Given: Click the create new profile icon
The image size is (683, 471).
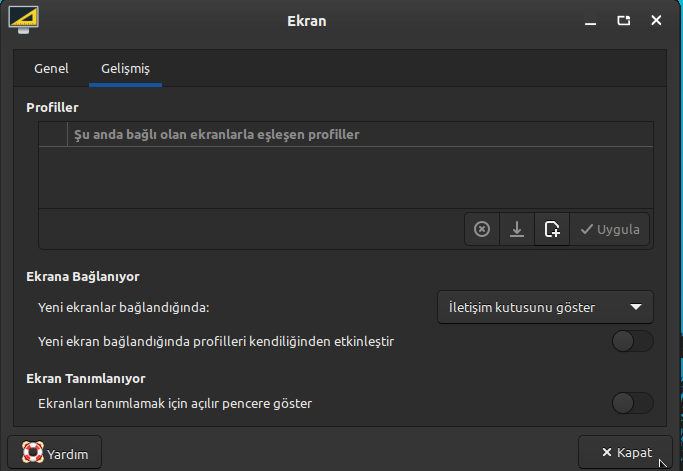Looking at the screenshot, I should (552, 229).
